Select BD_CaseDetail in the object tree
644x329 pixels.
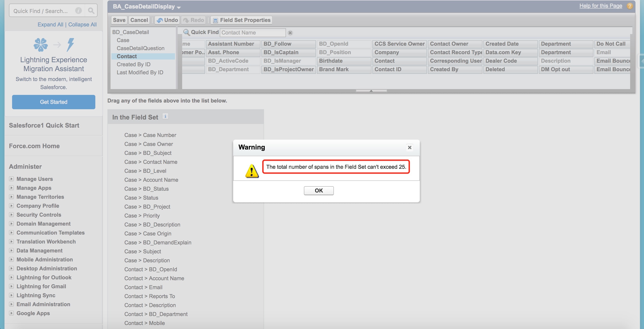click(130, 32)
